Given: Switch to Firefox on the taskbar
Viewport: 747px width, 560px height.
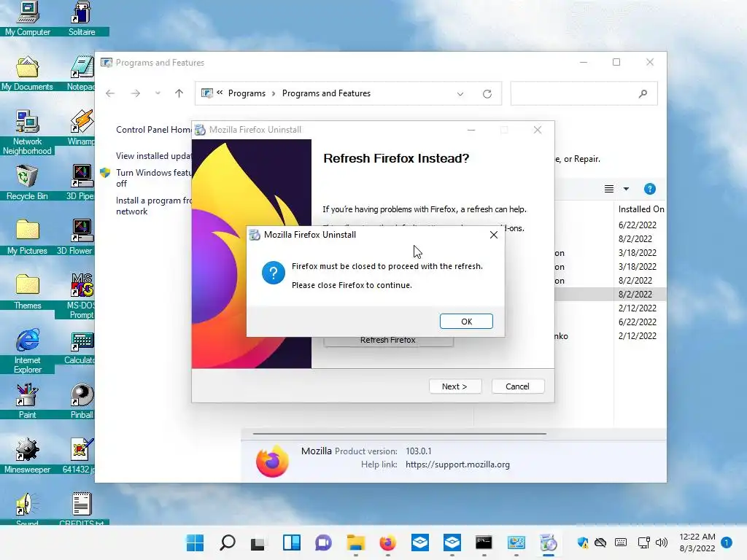Looking at the screenshot, I should 388,542.
